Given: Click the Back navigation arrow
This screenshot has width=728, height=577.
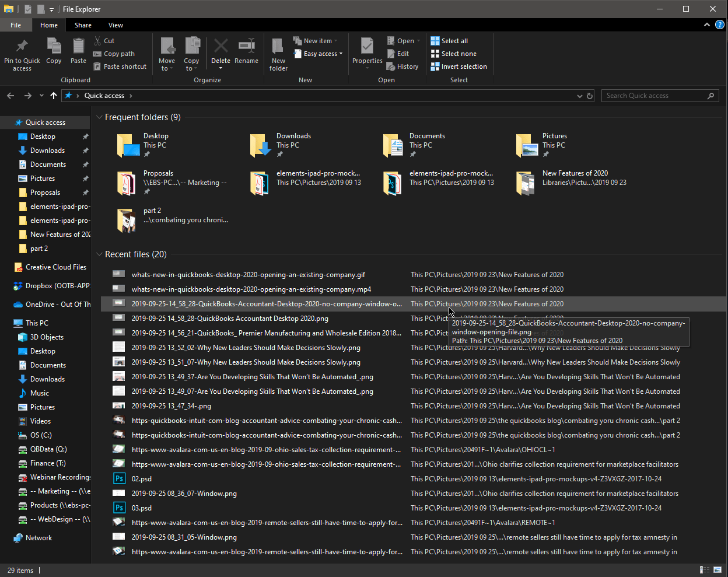Looking at the screenshot, I should point(10,96).
